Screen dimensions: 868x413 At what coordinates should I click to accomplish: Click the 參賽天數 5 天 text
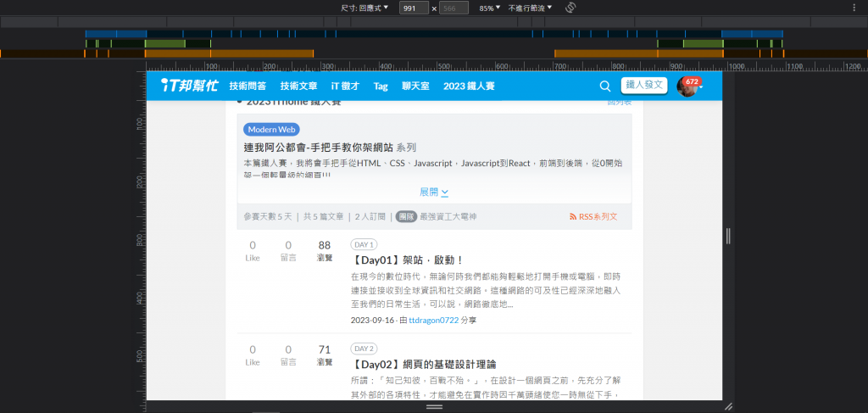pos(267,216)
